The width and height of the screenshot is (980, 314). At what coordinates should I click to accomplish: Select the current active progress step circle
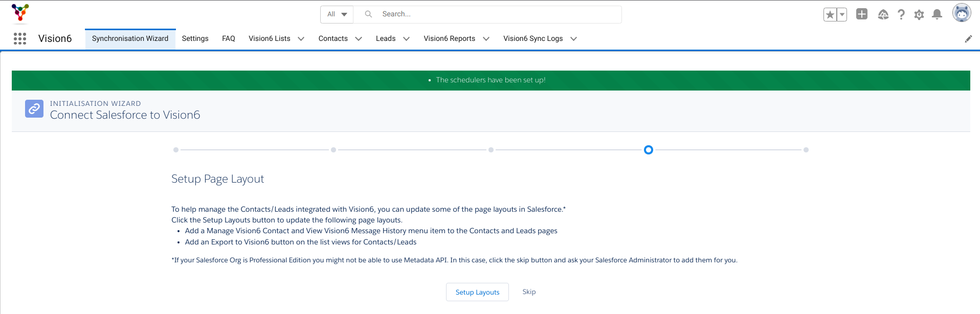pos(649,150)
